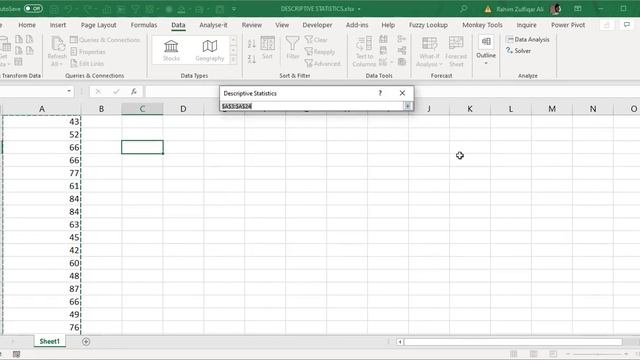Close the Descriptive Statistics dialog

pos(402,93)
